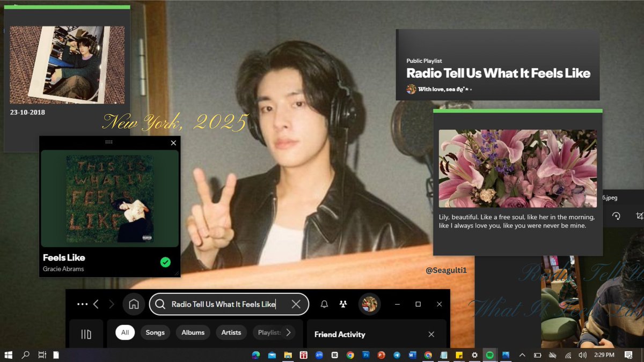Screen dimensions: 644x362
Task: Open Settings gear on the taskbar
Action: point(474,355)
